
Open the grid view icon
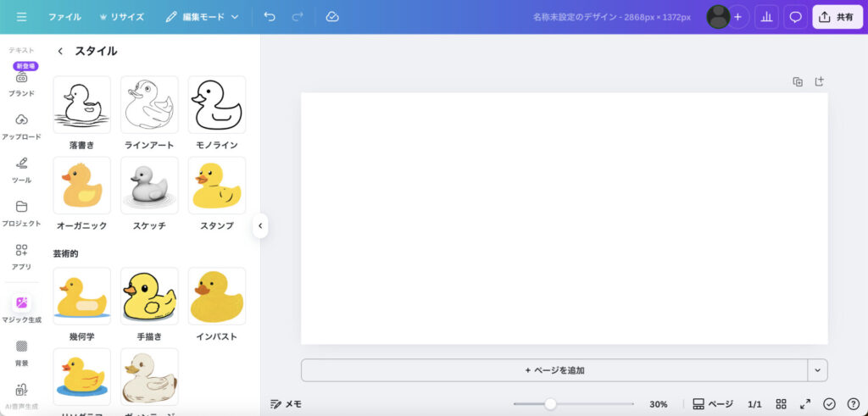click(781, 404)
